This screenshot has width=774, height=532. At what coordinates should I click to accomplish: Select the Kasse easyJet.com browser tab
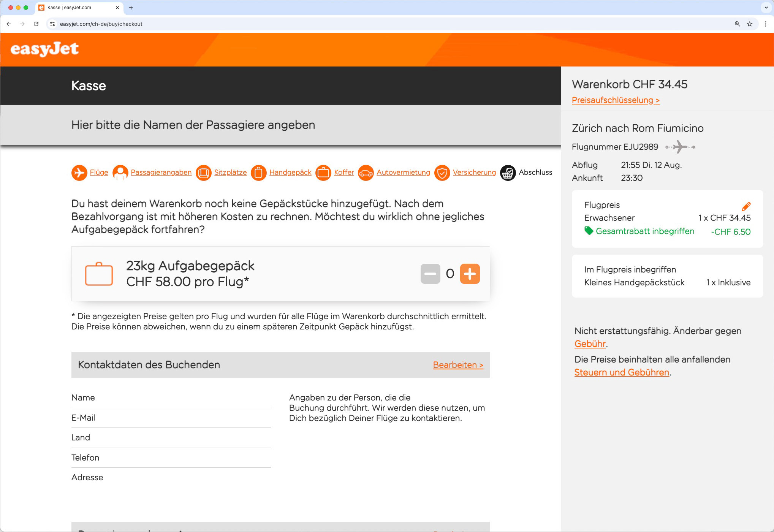pyautogui.click(x=79, y=8)
